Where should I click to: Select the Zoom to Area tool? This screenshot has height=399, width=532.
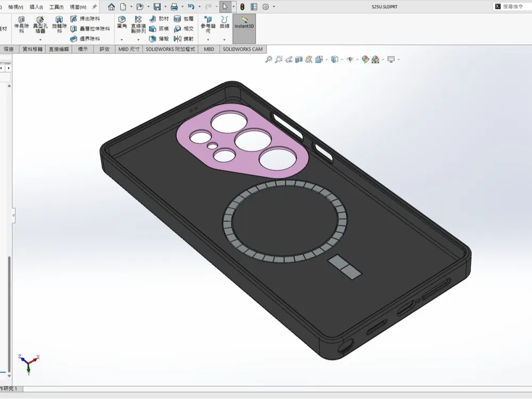click(x=279, y=60)
